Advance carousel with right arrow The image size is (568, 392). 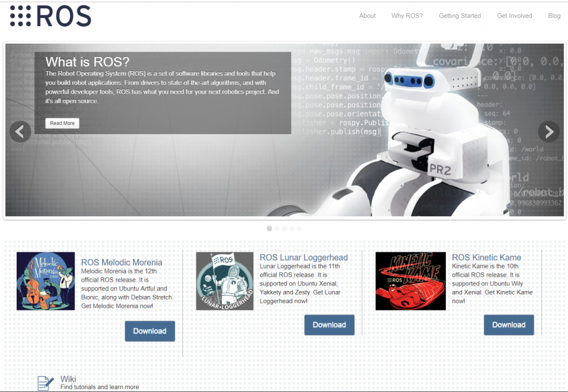549,131
